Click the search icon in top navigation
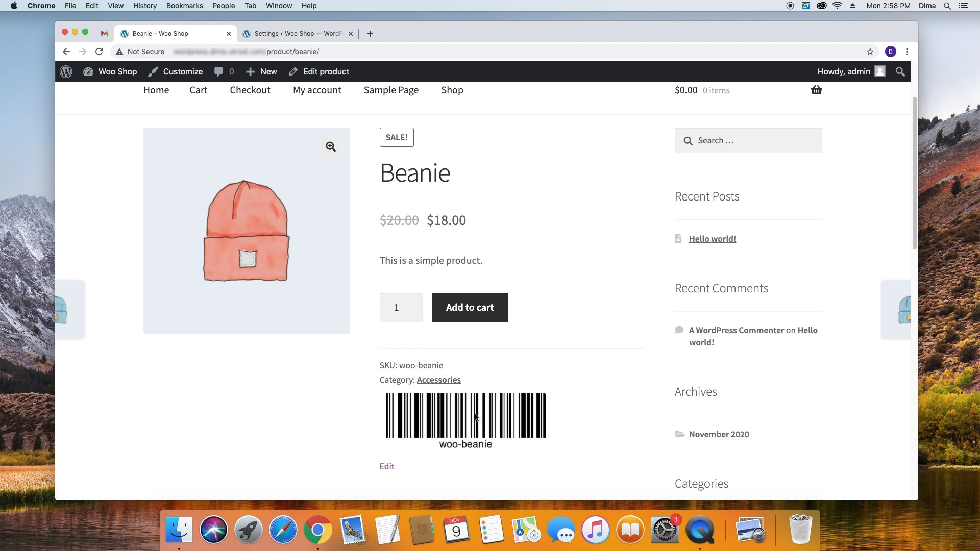Screen dimensions: 980x551 (900, 71)
